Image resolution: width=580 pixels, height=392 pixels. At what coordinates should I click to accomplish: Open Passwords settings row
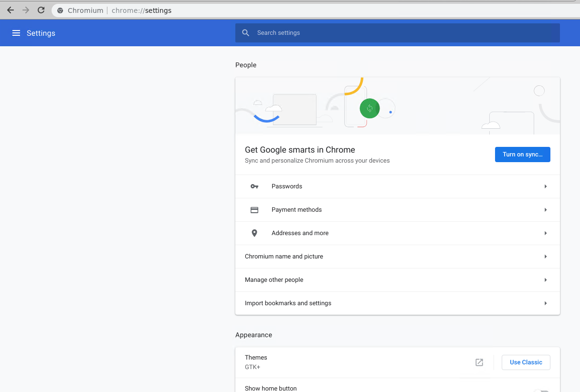point(398,186)
